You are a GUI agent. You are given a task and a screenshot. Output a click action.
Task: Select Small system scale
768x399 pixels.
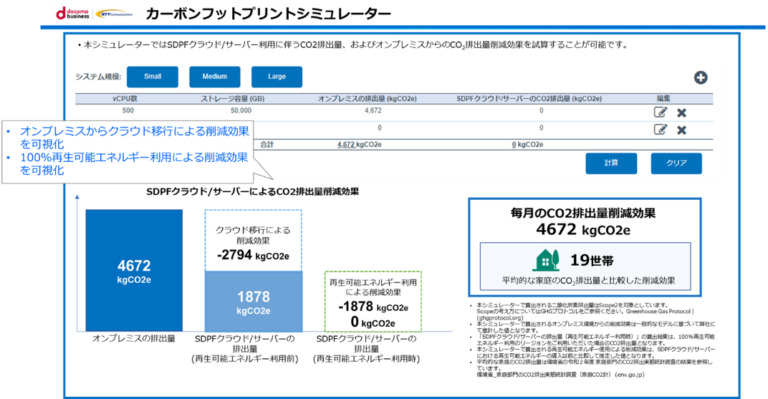152,77
